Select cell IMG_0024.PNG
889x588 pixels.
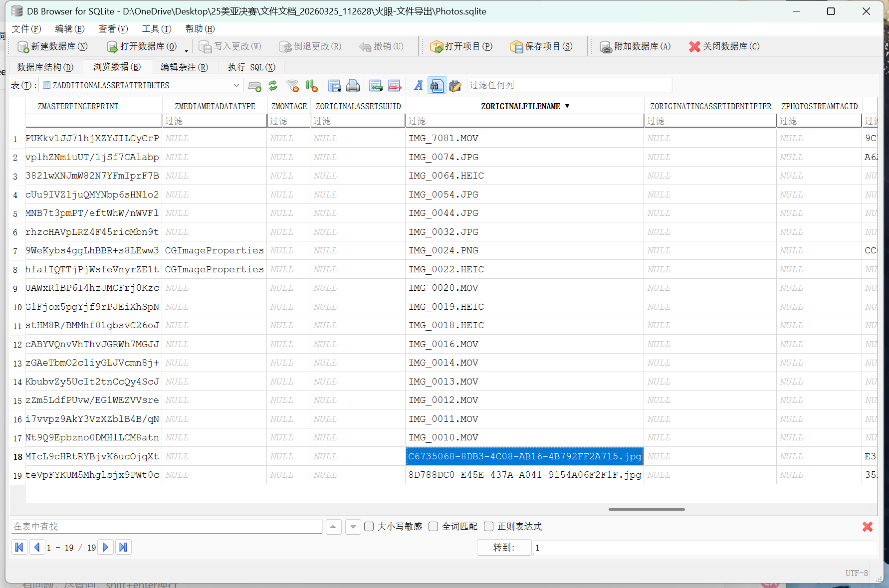pyautogui.click(x=525, y=250)
